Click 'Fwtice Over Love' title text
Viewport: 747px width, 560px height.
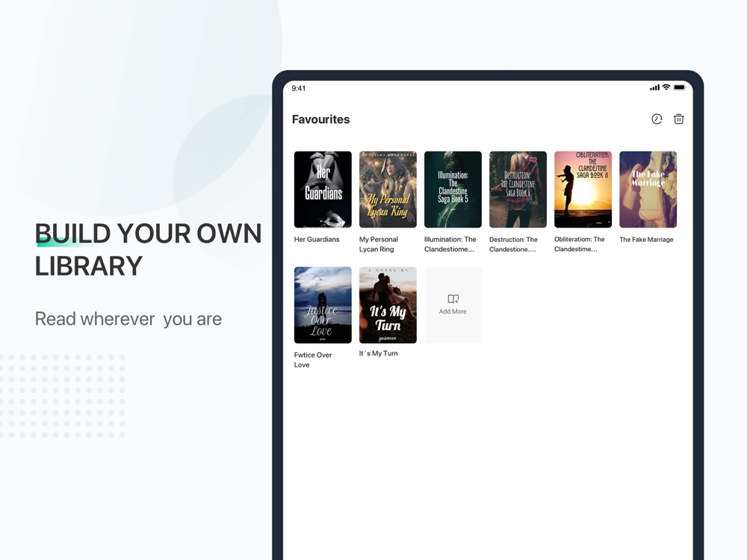coord(313,360)
